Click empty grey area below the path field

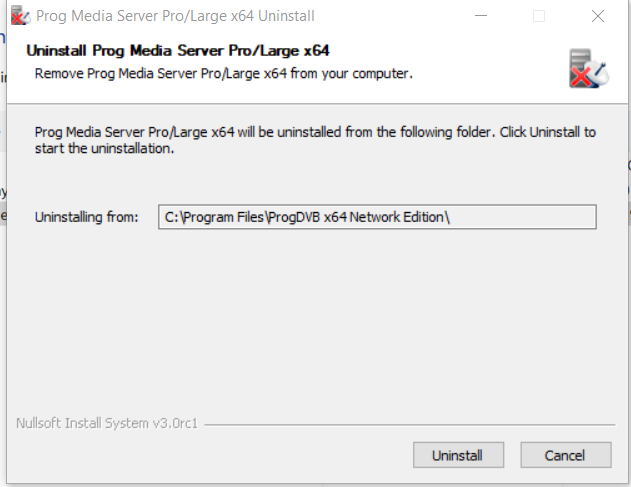315,320
